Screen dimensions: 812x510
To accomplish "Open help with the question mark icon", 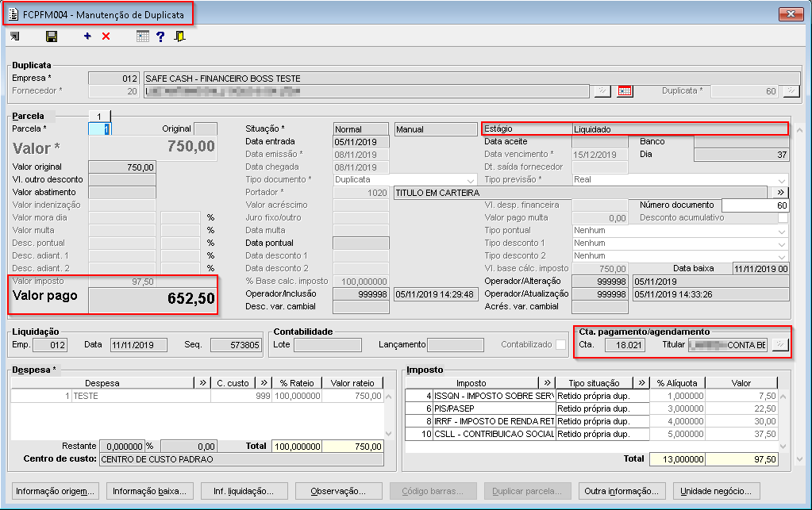I will (x=160, y=36).
